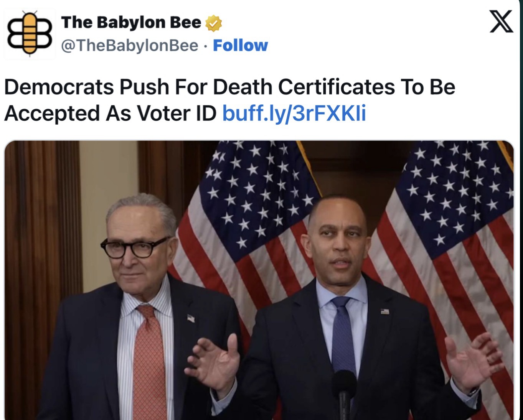Click flag pin on right man's lapel

pyautogui.click(x=385, y=311)
